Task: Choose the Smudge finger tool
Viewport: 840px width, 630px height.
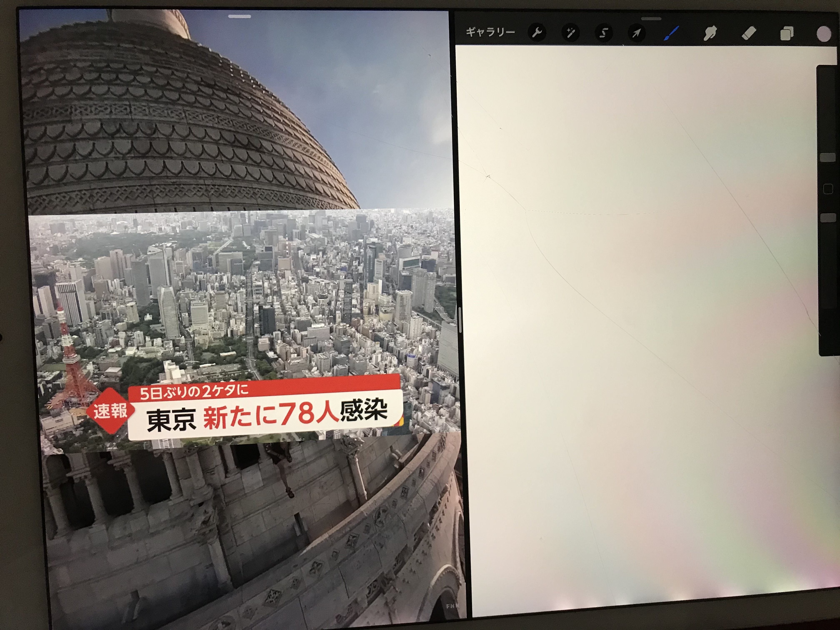Action: click(710, 33)
